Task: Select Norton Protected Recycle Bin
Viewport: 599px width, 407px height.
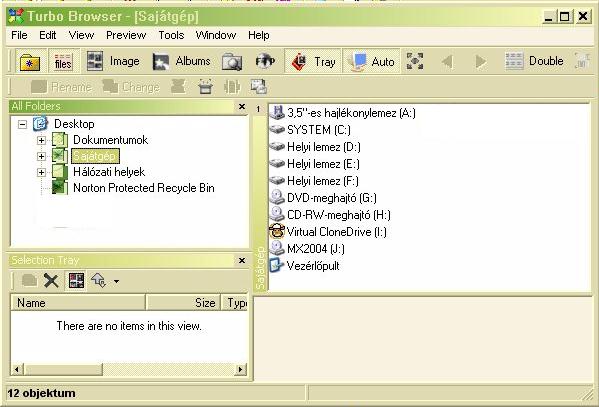Action: [144, 188]
